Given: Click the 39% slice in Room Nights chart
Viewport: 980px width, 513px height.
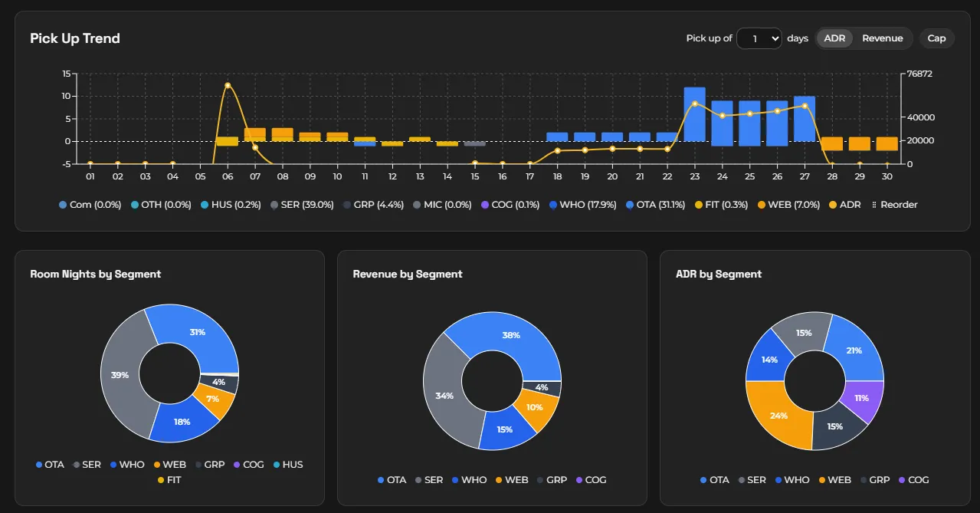Looking at the screenshot, I should [121, 374].
